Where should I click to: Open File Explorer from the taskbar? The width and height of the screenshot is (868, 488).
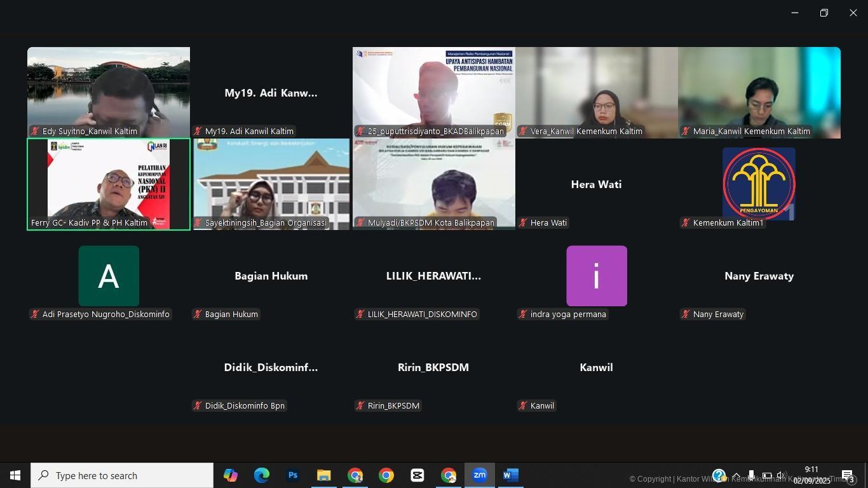(x=324, y=475)
